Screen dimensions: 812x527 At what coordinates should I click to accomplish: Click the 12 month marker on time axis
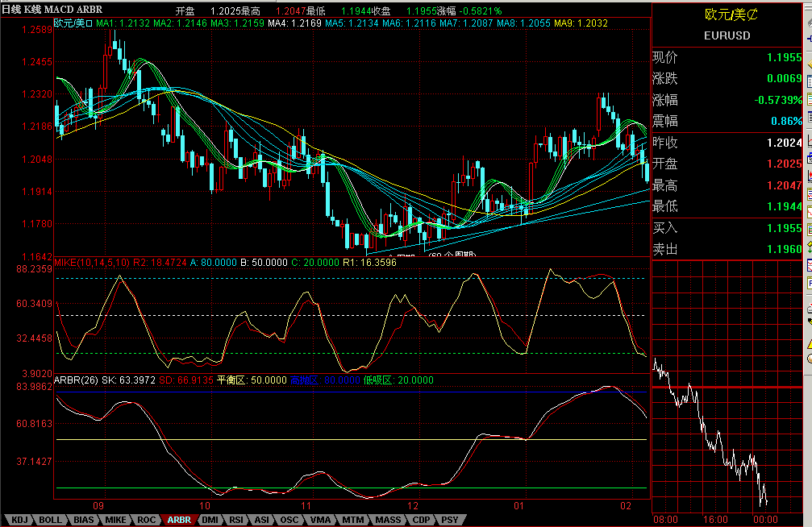click(x=413, y=506)
